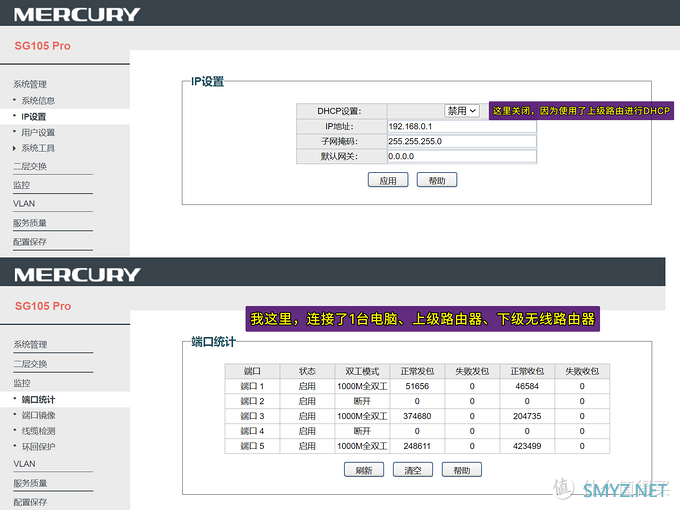The image size is (680, 510).
Task: Click the 帮助 button in IP设置
Action: (x=437, y=180)
